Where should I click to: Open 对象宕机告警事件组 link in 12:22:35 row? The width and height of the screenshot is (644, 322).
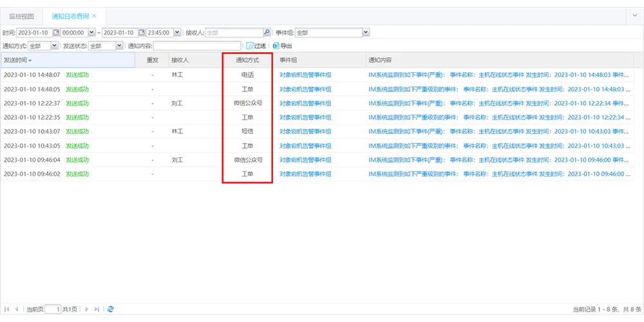[x=305, y=117]
